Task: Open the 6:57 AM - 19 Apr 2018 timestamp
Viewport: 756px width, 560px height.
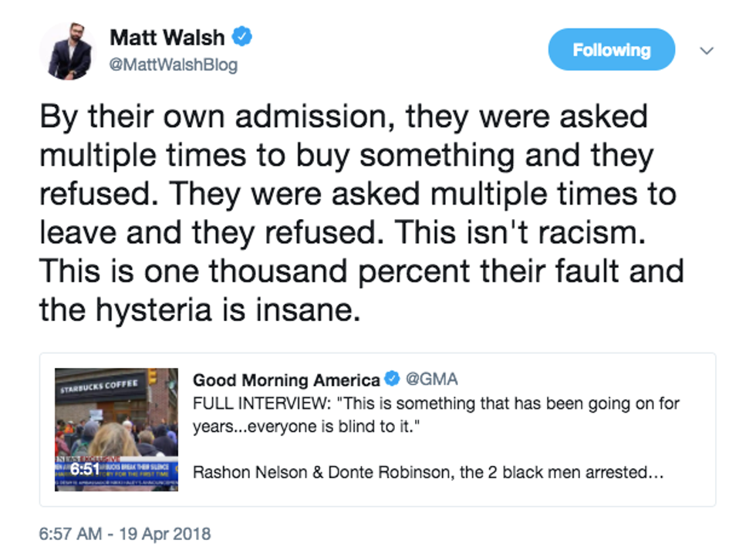Action: point(124,534)
